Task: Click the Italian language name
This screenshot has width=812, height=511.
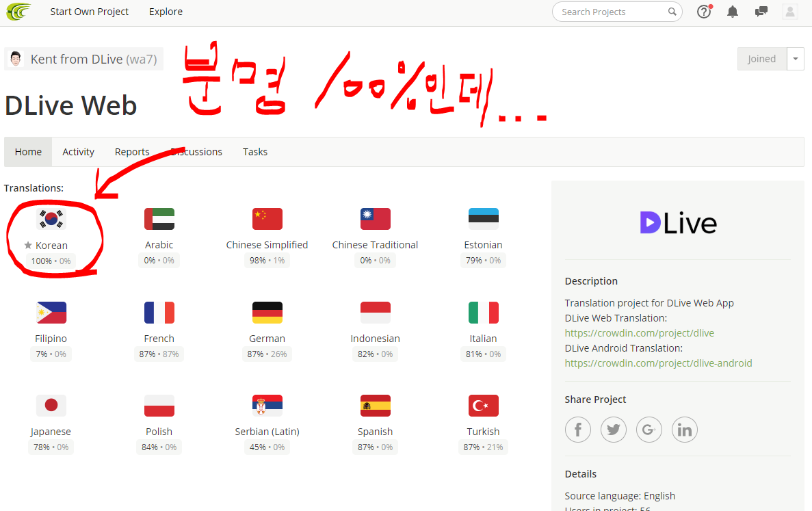Action: coord(483,338)
